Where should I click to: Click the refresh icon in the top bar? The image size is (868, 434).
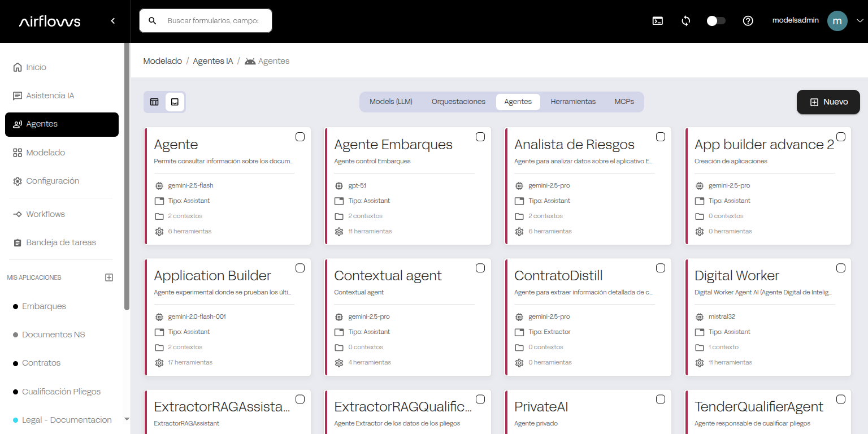click(x=685, y=20)
